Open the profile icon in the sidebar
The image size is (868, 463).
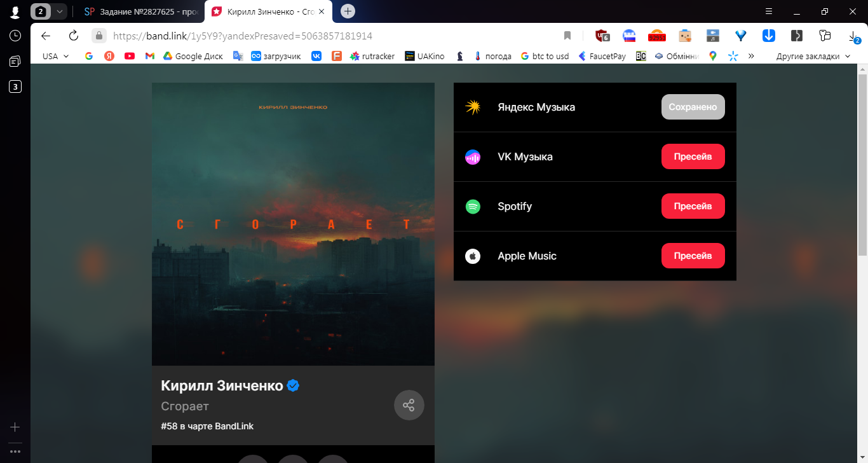[15, 11]
